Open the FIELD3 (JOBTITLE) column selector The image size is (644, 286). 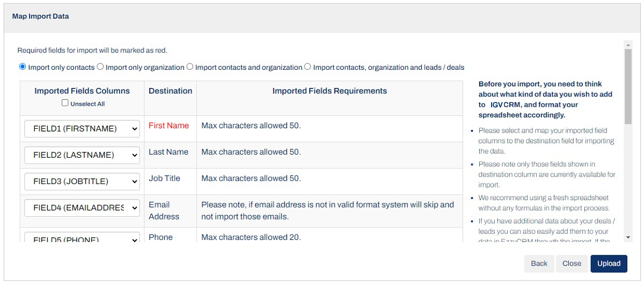pyautogui.click(x=82, y=181)
